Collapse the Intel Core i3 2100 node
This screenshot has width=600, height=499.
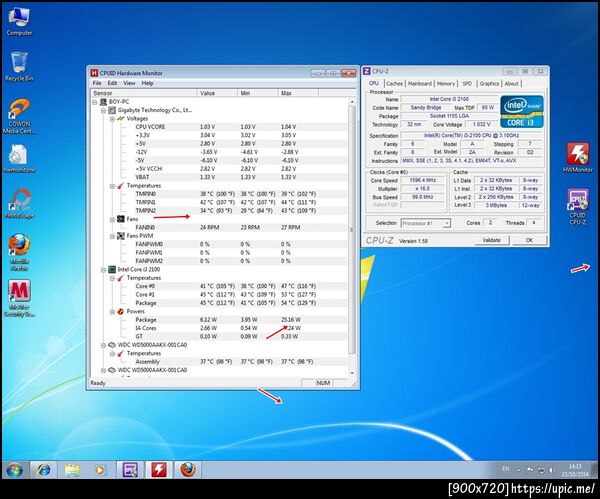coord(103,270)
